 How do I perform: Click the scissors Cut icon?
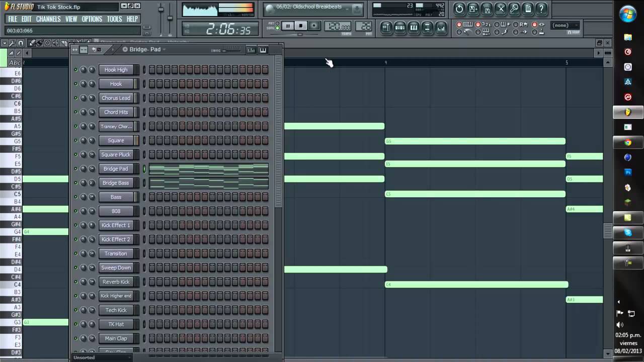500,9
